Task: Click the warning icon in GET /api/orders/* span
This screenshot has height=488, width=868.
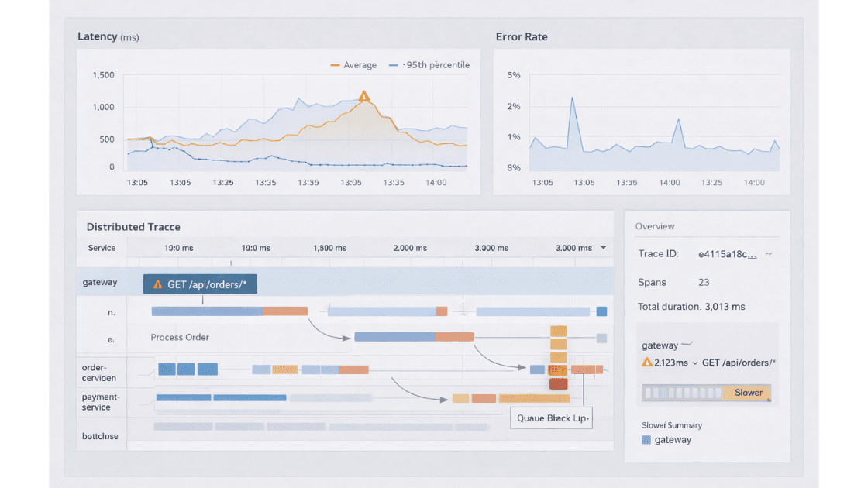Action: [158, 284]
